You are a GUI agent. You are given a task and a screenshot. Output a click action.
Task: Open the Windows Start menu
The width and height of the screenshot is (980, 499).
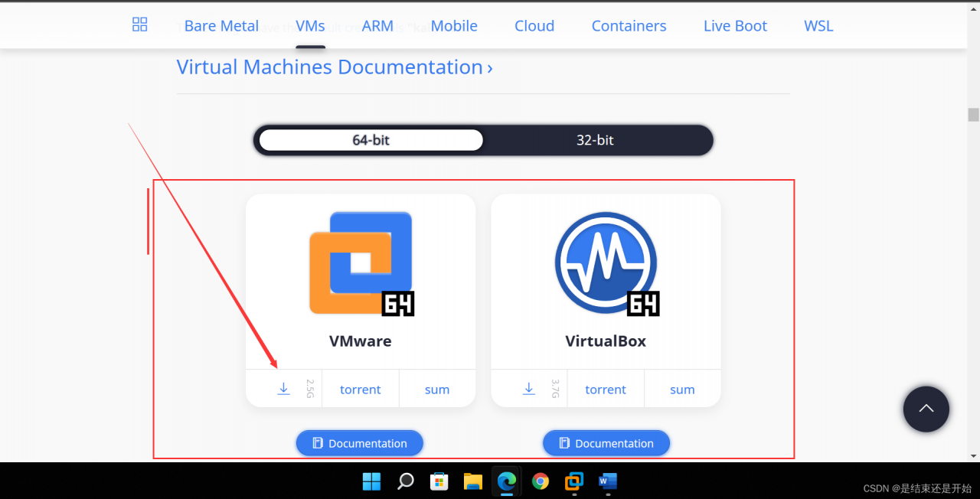(371, 481)
